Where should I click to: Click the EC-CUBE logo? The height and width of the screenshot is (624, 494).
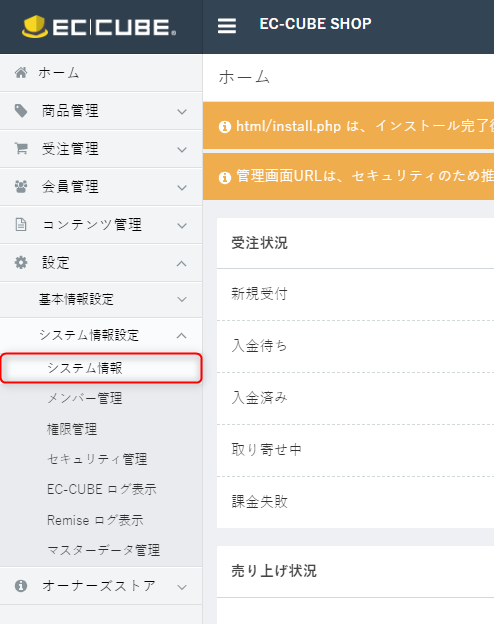pos(99,27)
